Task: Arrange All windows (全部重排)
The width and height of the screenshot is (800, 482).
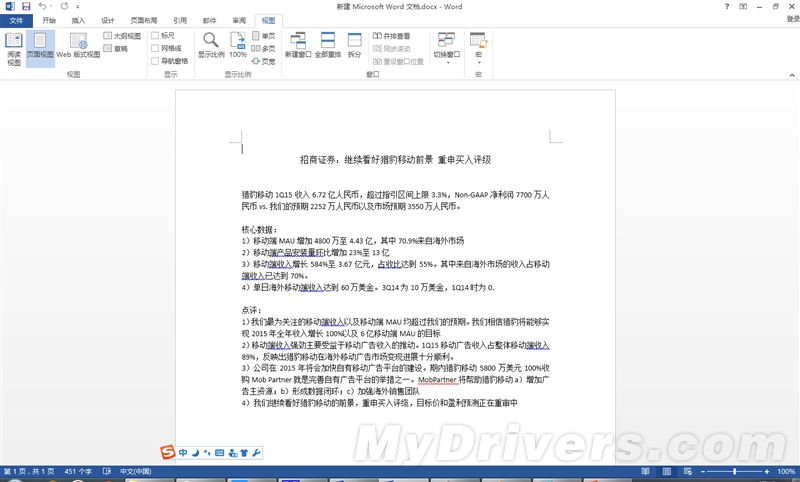Action: click(328, 45)
